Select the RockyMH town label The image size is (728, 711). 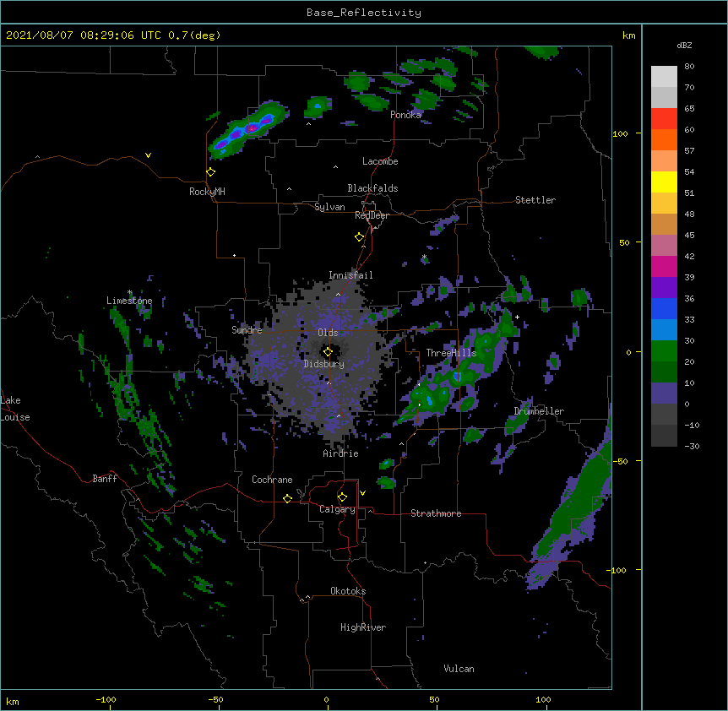(x=207, y=192)
